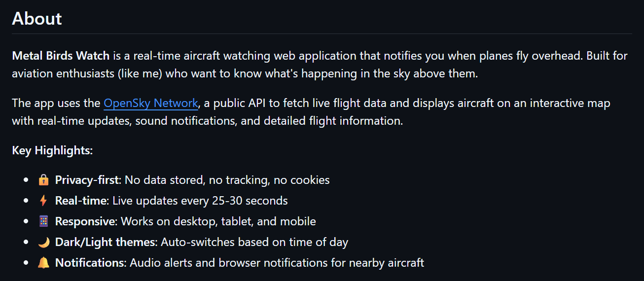Click the bold Dark/Light themes label
Screen dimensions: 644x281
coord(106,243)
